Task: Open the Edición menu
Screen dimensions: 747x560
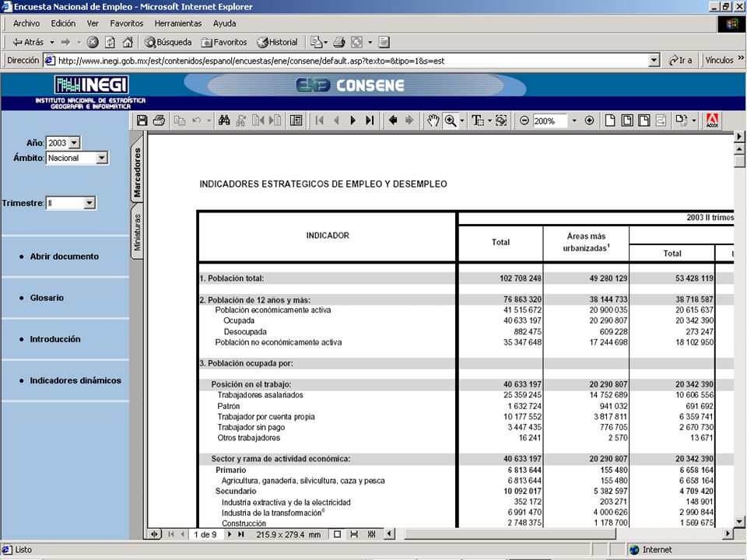Action: click(63, 23)
